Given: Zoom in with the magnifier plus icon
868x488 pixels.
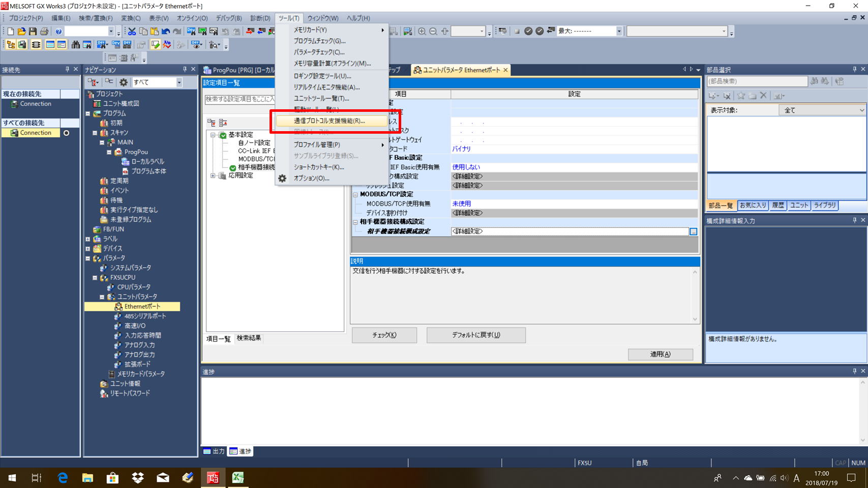Looking at the screenshot, I should (422, 32).
